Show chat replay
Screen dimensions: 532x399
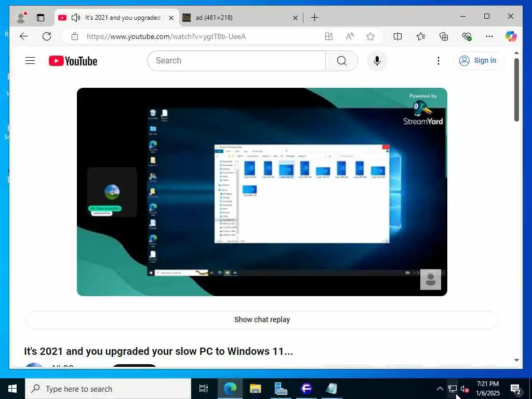coord(262,320)
